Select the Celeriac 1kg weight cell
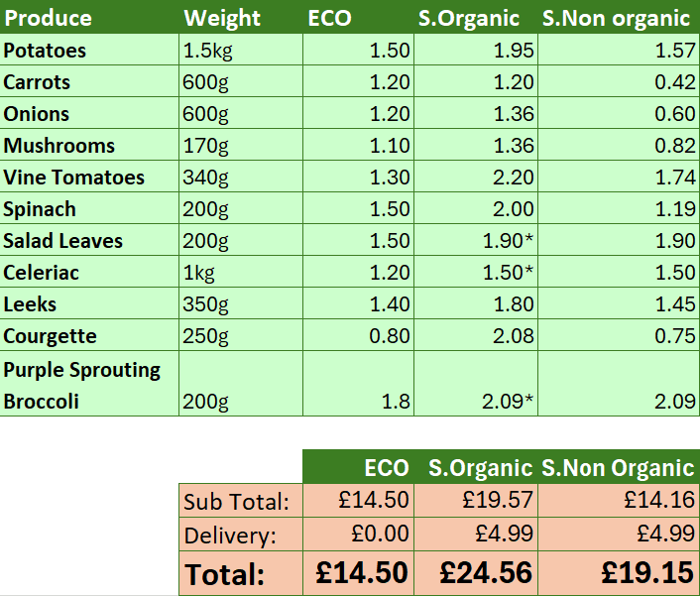 [241, 273]
